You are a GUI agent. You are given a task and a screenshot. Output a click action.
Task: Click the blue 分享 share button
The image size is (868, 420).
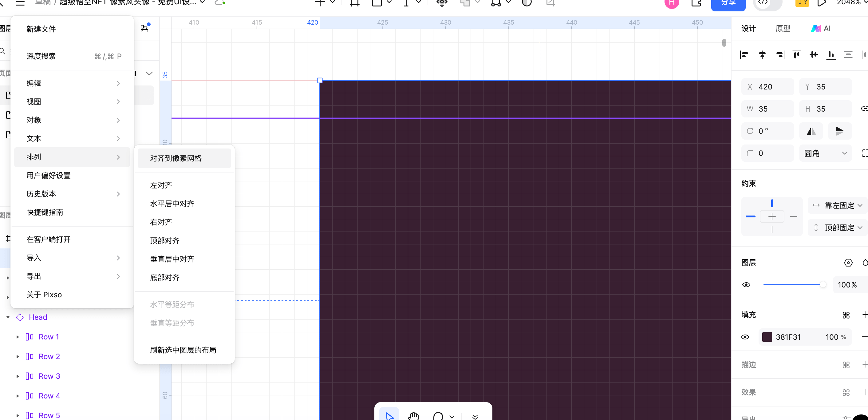pyautogui.click(x=728, y=3)
